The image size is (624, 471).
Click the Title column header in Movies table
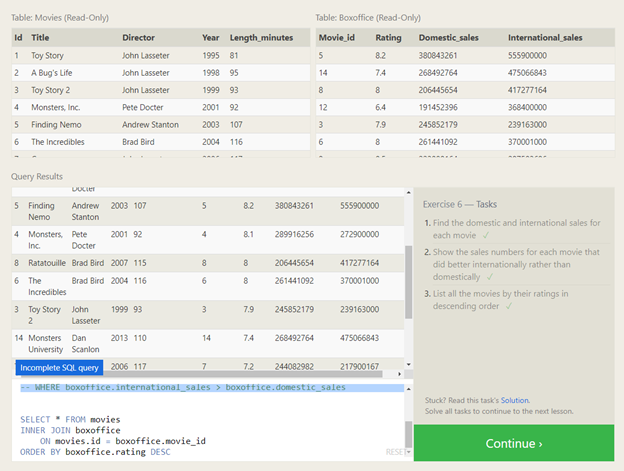(41, 38)
